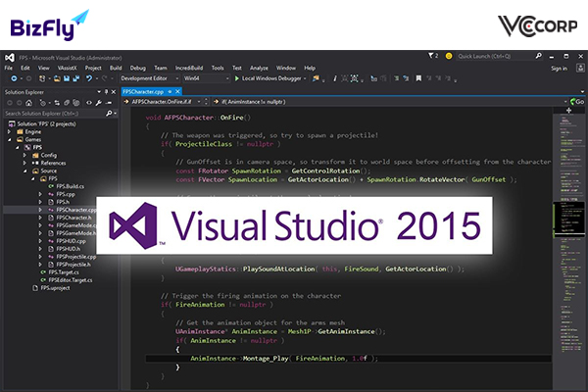Screen dimensions: 588x392
Task: Click the Find in Files icon in toolbar
Action: point(316,78)
